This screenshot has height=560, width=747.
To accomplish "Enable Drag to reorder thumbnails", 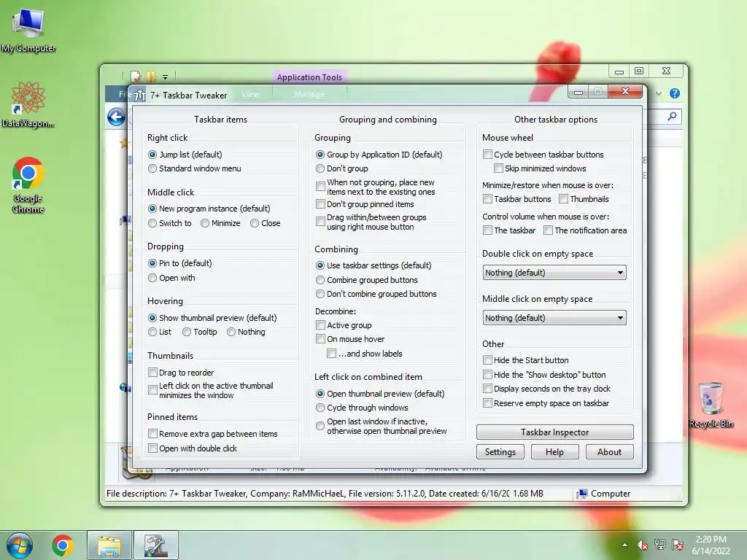I will (x=181, y=373).
